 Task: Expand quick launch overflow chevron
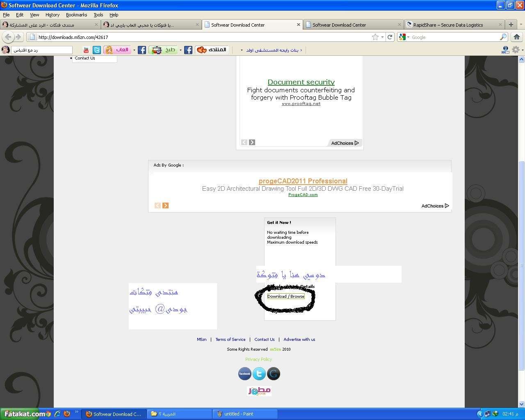(76, 412)
